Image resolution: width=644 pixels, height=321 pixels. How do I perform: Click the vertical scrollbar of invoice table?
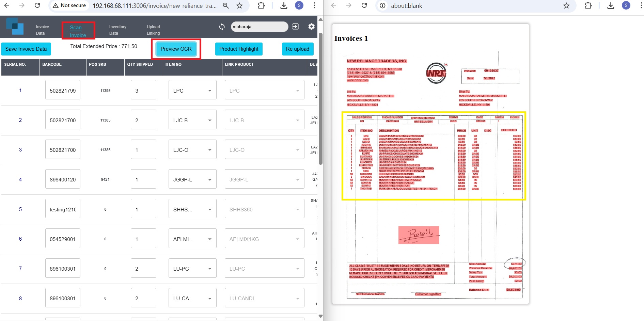click(x=320, y=99)
